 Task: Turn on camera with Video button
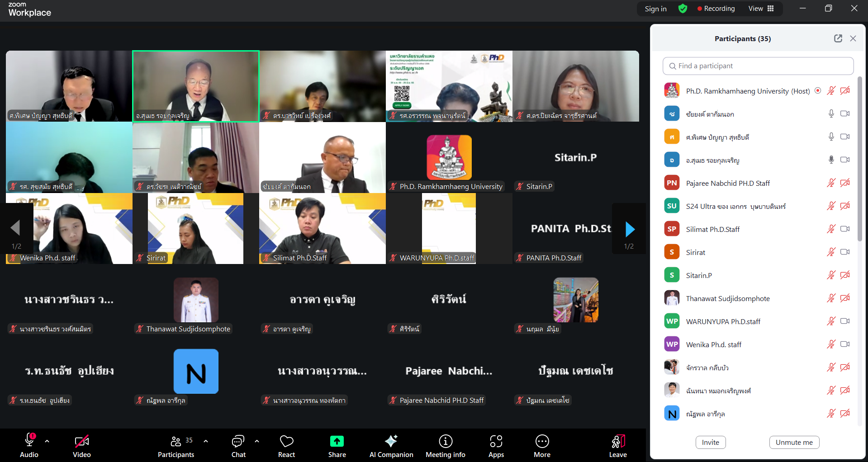point(82,446)
